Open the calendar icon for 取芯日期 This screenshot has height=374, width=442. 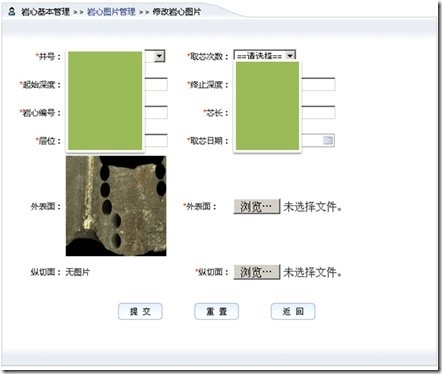[x=328, y=140]
